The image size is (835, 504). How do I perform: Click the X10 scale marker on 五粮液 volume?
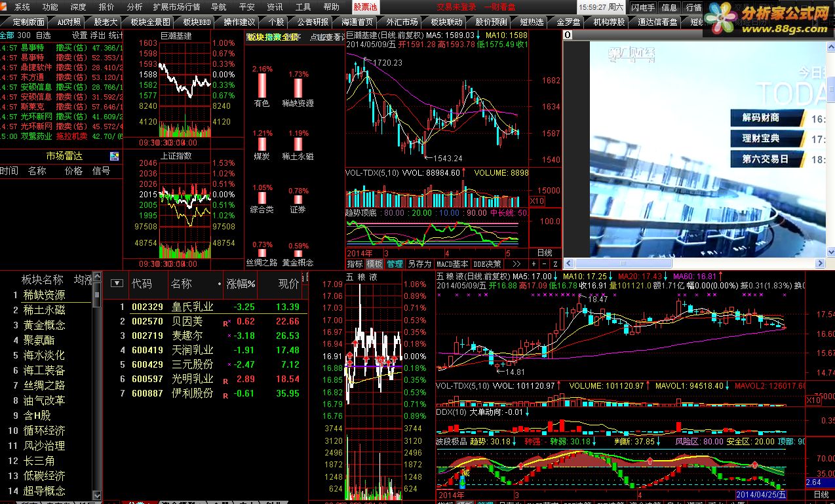tap(813, 400)
